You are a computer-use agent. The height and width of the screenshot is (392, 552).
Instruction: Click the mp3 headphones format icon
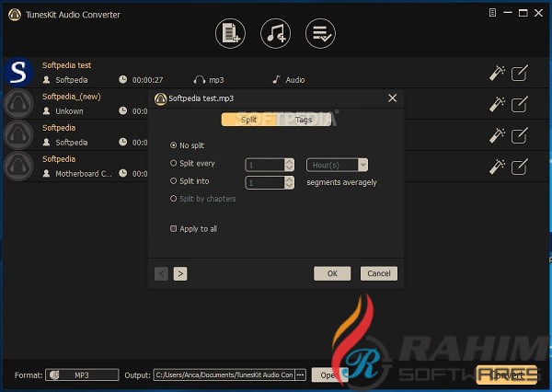200,80
